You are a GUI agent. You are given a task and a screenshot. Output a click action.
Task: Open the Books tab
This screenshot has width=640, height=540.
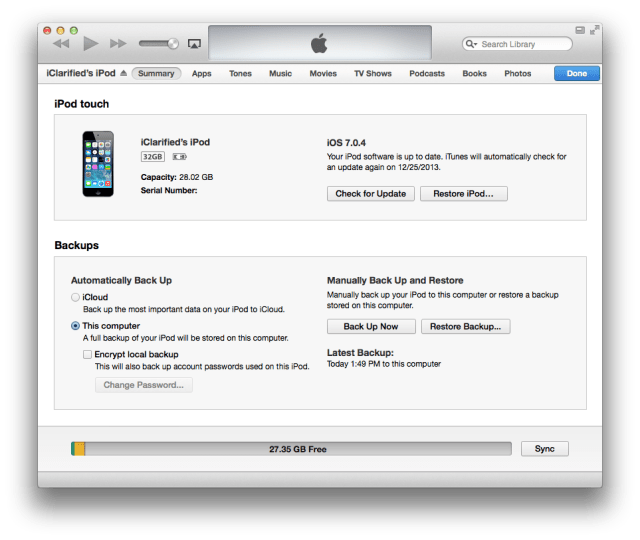[474, 73]
